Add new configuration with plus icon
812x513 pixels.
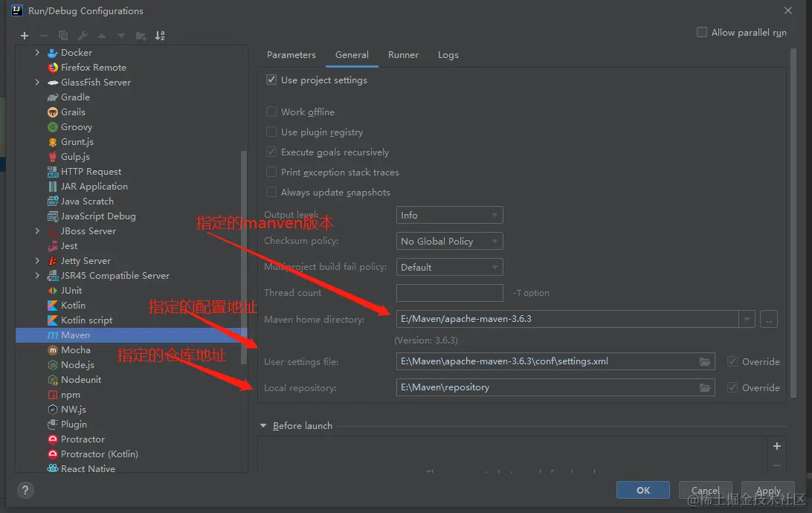[25, 36]
